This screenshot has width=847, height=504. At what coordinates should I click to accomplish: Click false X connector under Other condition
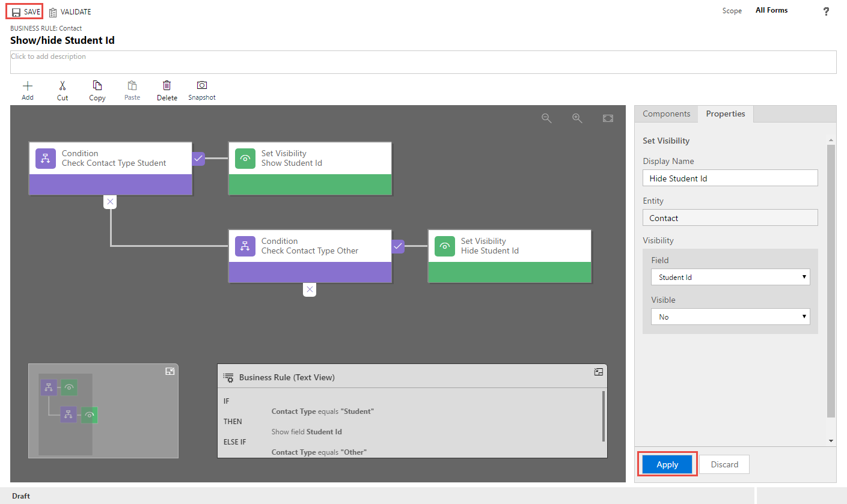pos(310,290)
